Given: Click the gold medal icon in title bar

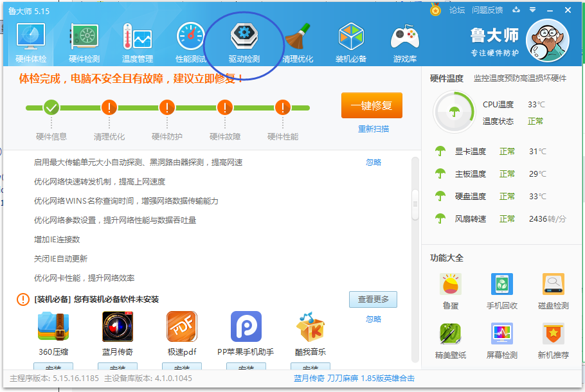Looking at the screenshot, I should click(435, 10).
